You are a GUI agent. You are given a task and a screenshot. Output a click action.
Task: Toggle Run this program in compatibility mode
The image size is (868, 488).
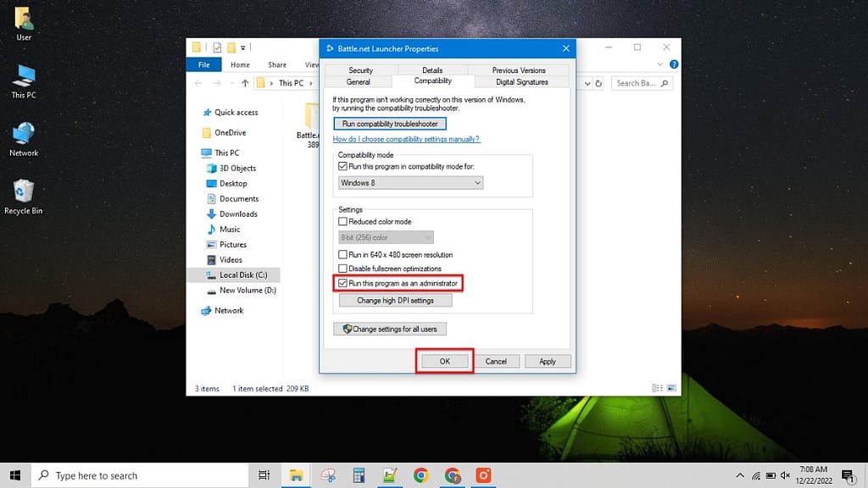coord(342,167)
